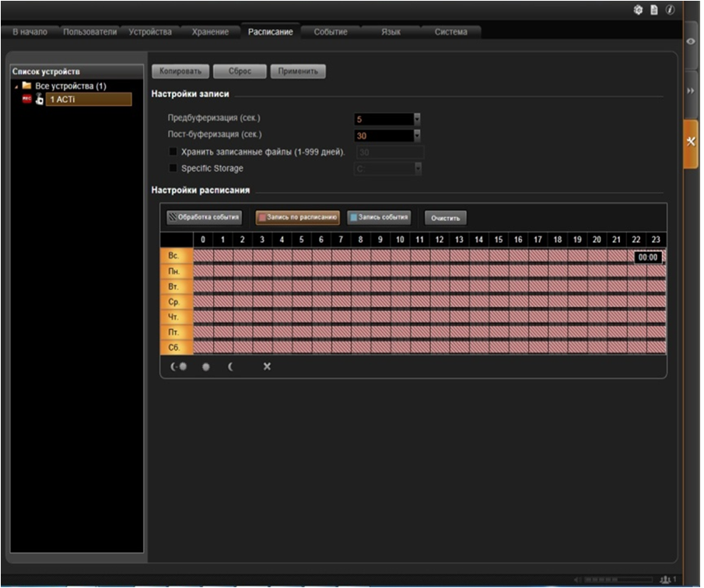Select the Обработка события schedule mode
The width and height of the screenshot is (704, 588).
click(205, 217)
